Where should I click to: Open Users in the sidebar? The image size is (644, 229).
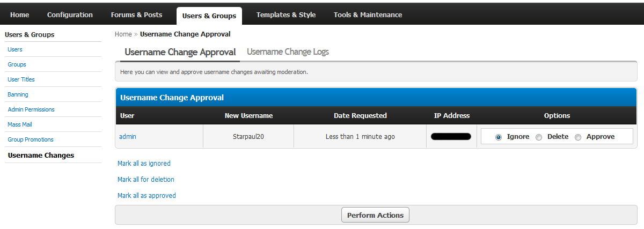click(x=15, y=49)
